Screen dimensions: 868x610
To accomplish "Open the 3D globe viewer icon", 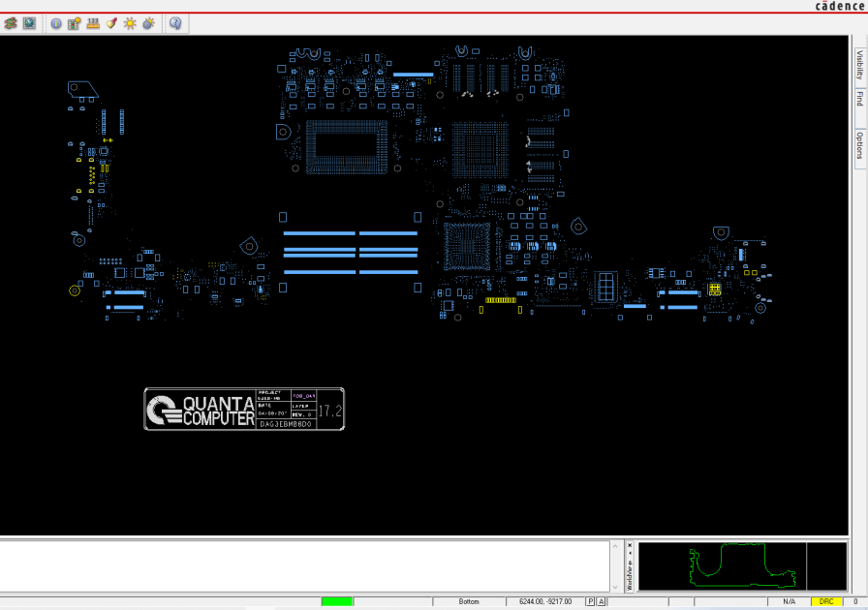I will [x=29, y=23].
